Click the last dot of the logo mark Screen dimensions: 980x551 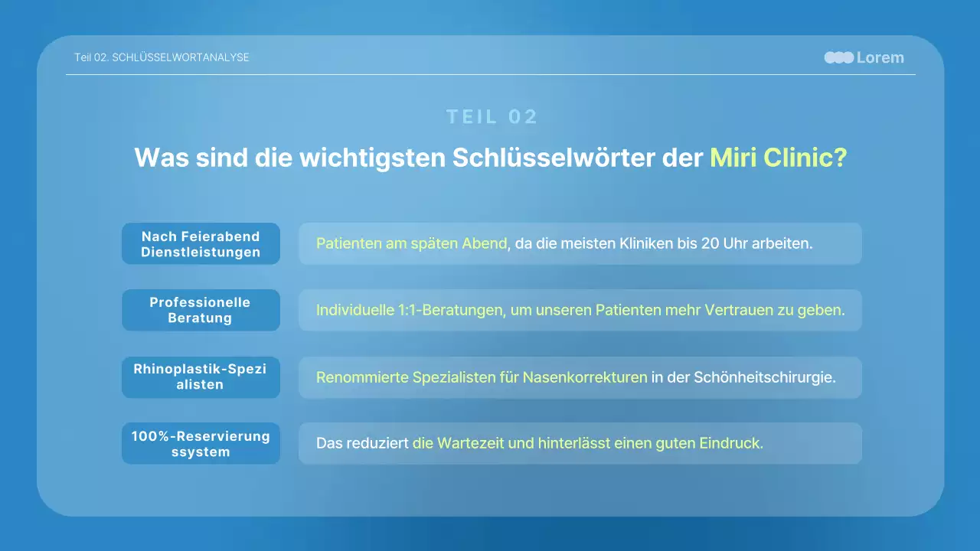point(848,57)
